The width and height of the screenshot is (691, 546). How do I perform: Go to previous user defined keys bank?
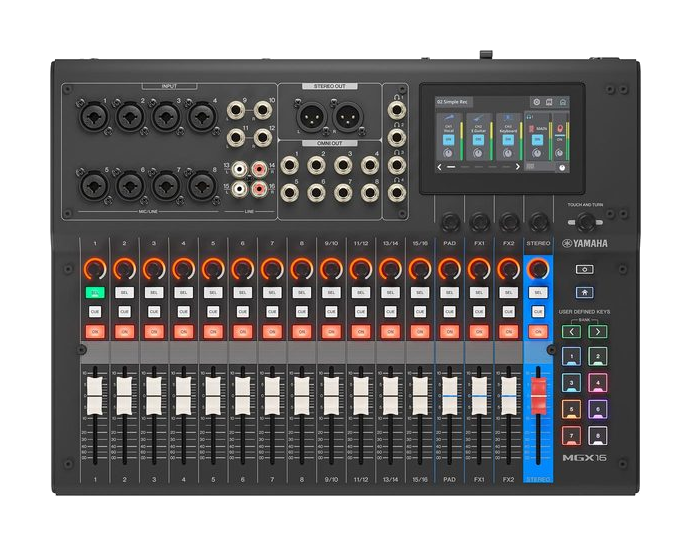[x=570, y=331]
